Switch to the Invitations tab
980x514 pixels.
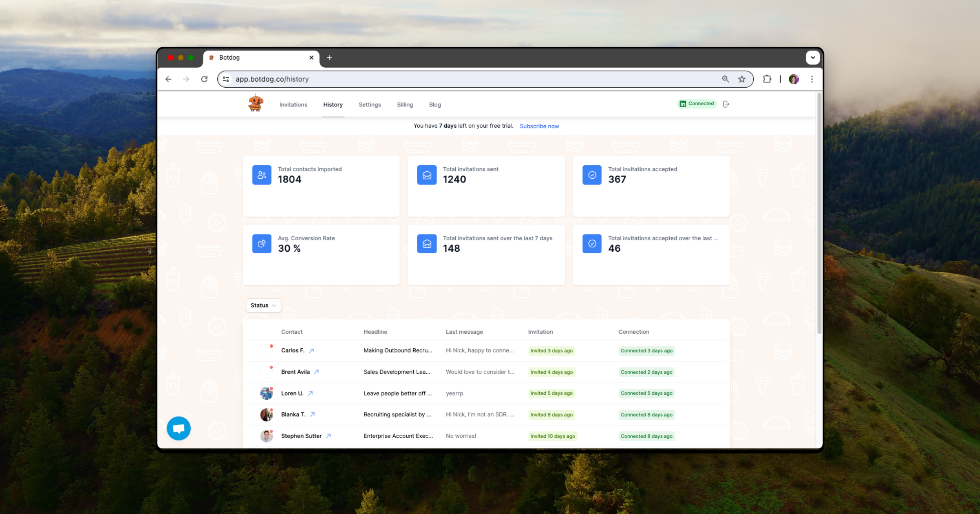point(293,105)
